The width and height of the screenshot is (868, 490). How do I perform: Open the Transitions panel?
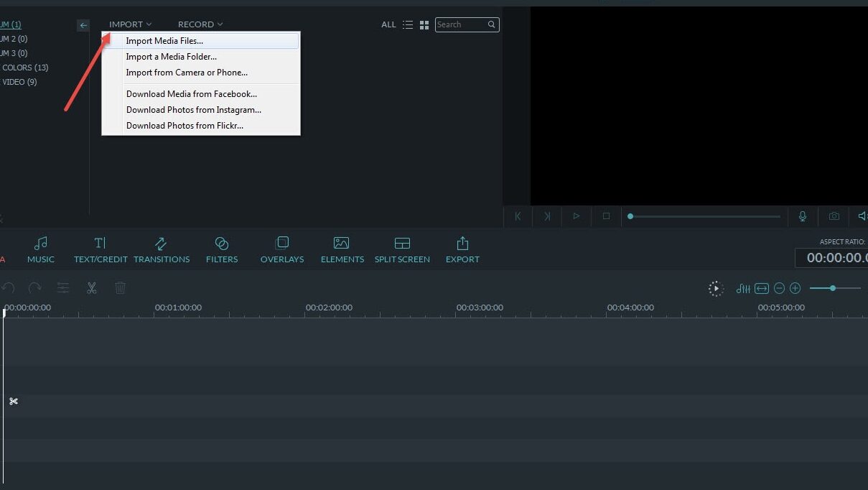coord(162,250)
